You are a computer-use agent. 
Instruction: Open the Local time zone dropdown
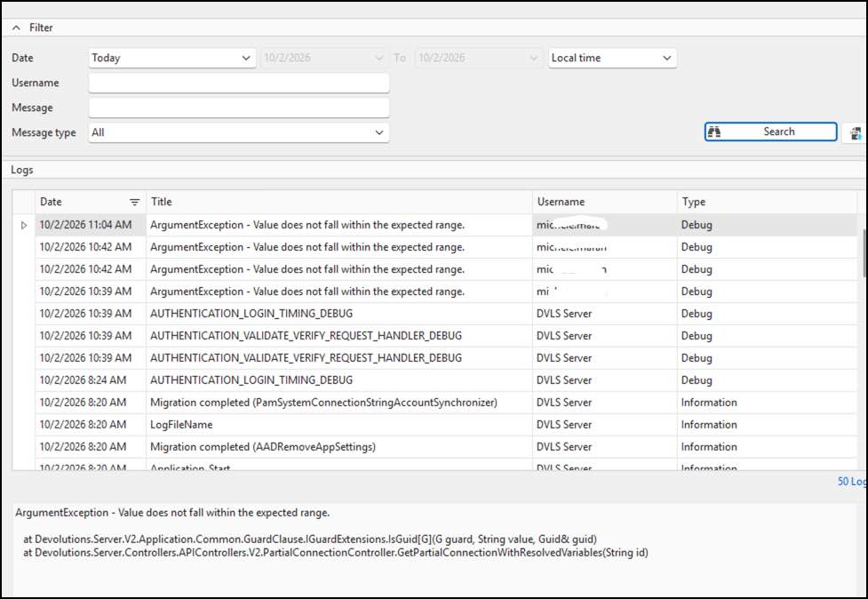612,58
